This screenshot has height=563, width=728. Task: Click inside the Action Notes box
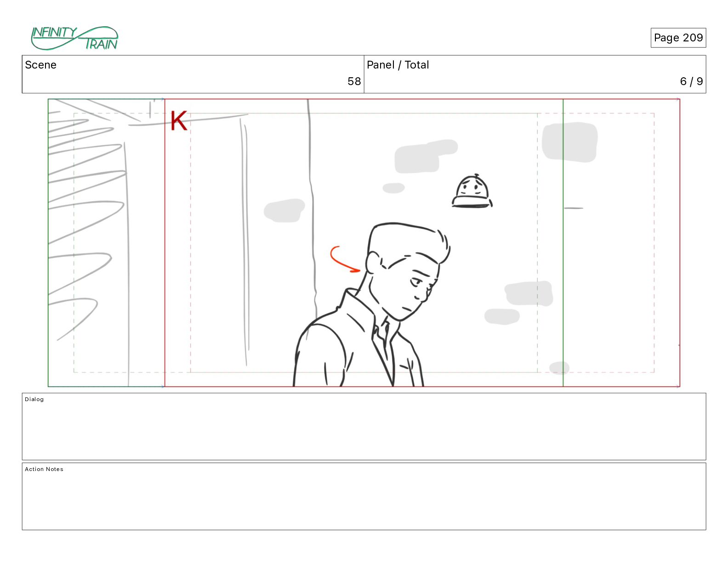tap(364, 496)
